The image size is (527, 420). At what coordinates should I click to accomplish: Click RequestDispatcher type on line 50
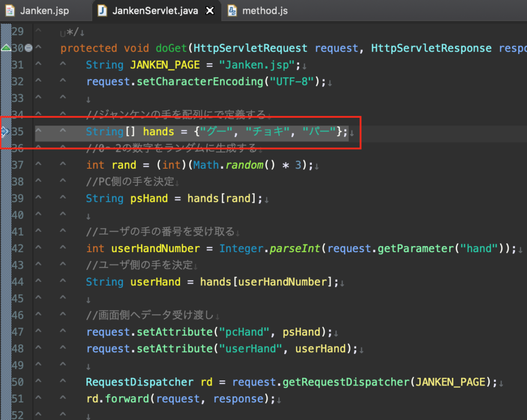click(x=140, y=382)
